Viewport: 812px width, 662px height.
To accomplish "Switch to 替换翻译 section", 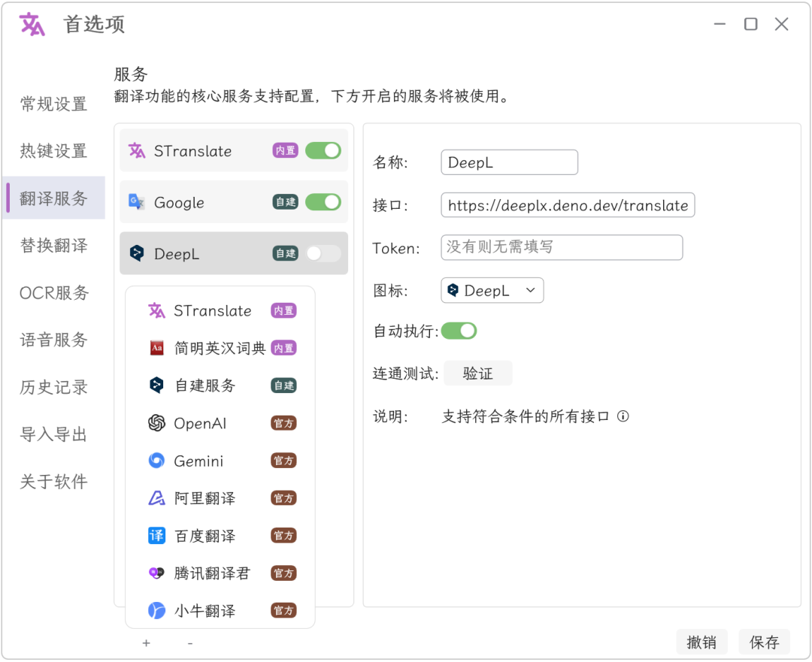I will 53,246.
